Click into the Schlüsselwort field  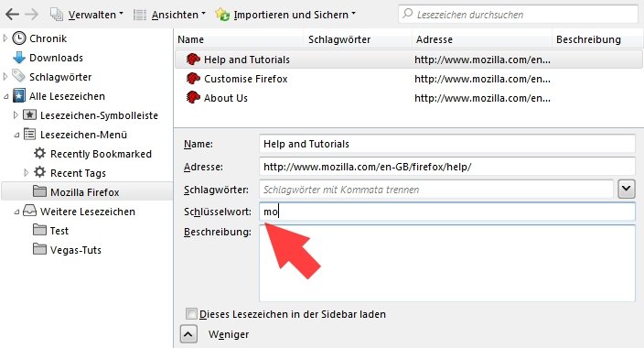(447, 212)
